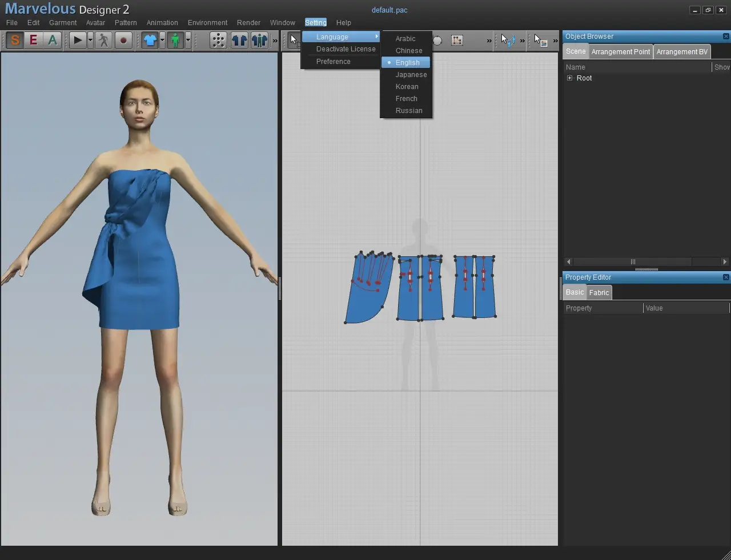Open the Help menu
The width and height of the screenshot is (731, 560).
point(344,23)
